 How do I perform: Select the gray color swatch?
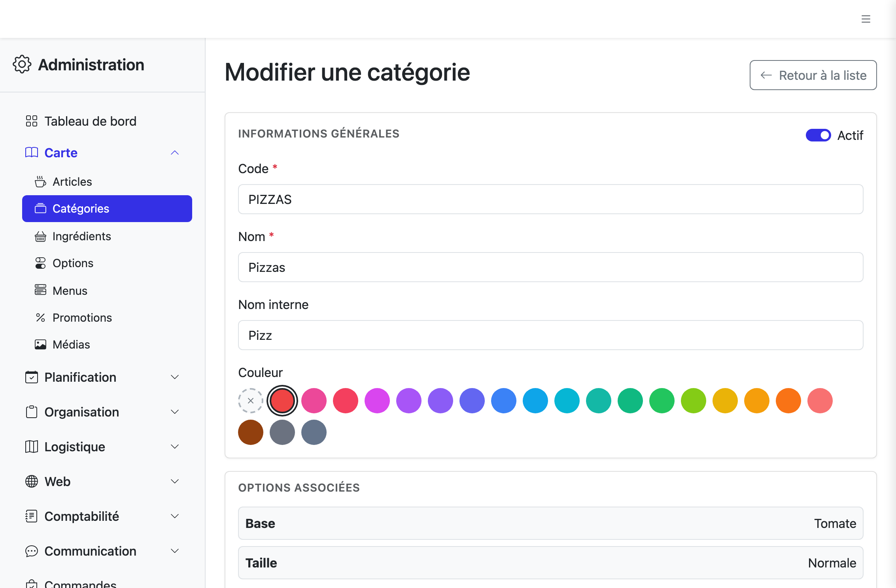282,432
